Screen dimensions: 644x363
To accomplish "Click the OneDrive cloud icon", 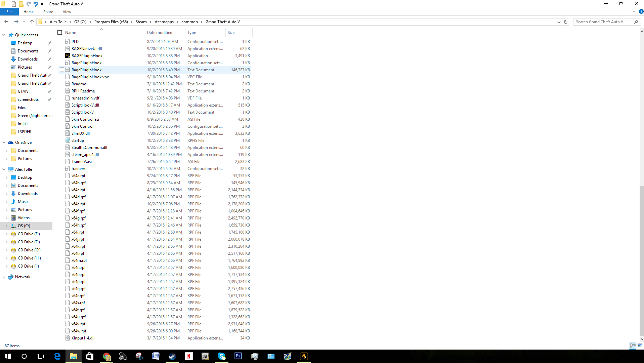I will click(11, 143).
